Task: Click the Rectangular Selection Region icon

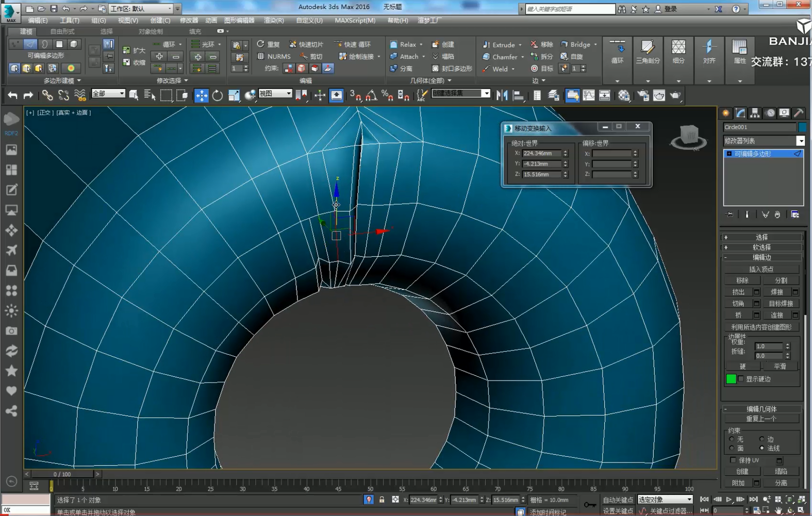Action: 166,95
